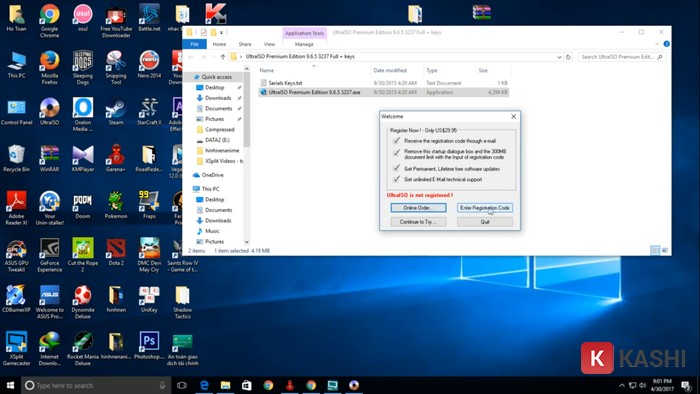
Task: Launch Nero 2014 desktop icon
Action: (149, 65)
